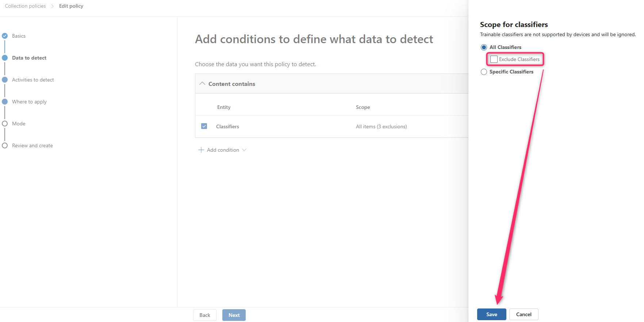Uncheck the Classifiers entity checkbox
The width and height of the screenshot is (644, 322).
pyautogui.click(x=204, y=126)
